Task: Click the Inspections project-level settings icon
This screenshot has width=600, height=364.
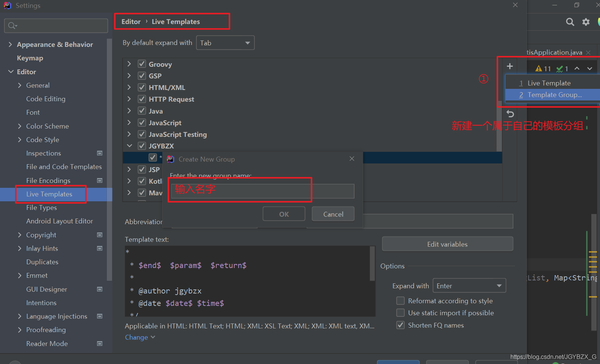Action: coord(100,153)
